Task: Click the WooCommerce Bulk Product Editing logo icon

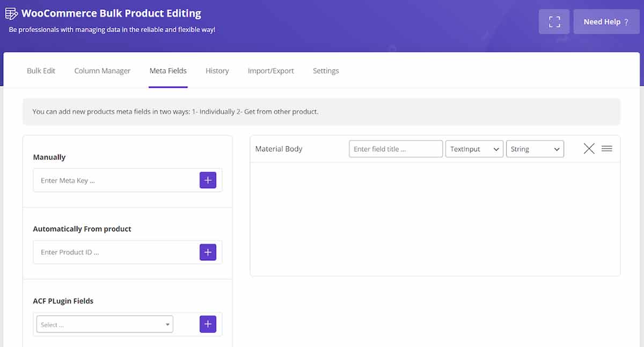Action: (x=12, y=14)
